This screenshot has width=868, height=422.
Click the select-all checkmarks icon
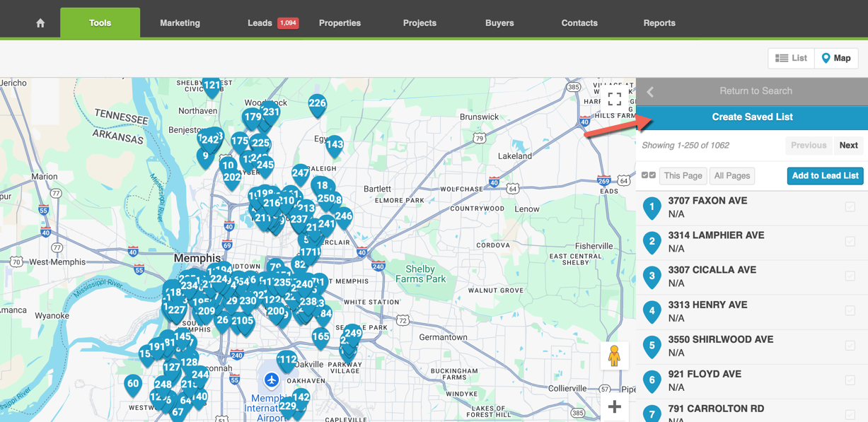point(648,175)
